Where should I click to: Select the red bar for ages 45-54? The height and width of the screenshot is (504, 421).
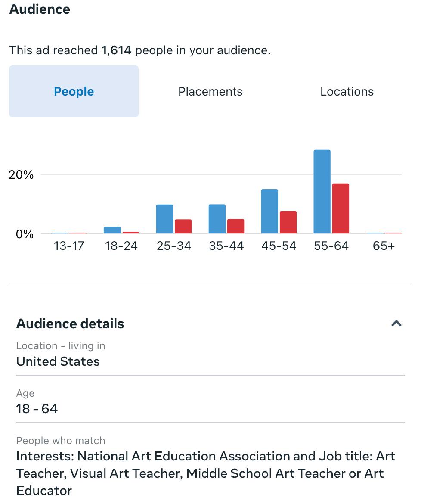(288, 222)
